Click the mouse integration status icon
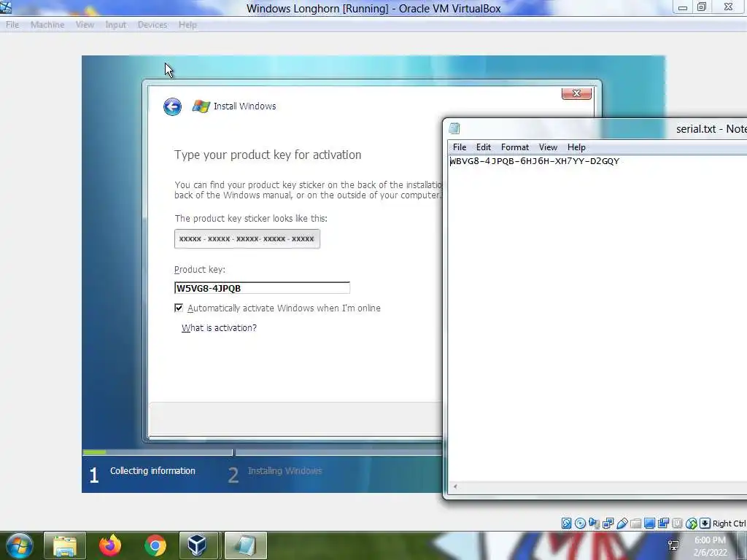 (692, 524)
